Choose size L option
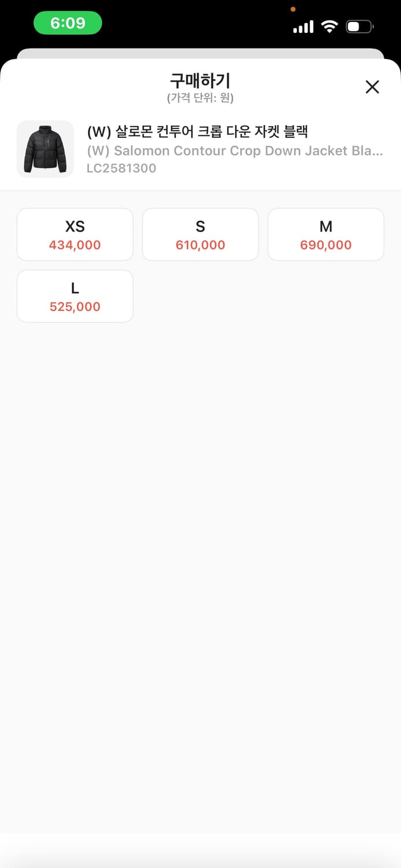 pyautogui.click(x=75, y=289)
